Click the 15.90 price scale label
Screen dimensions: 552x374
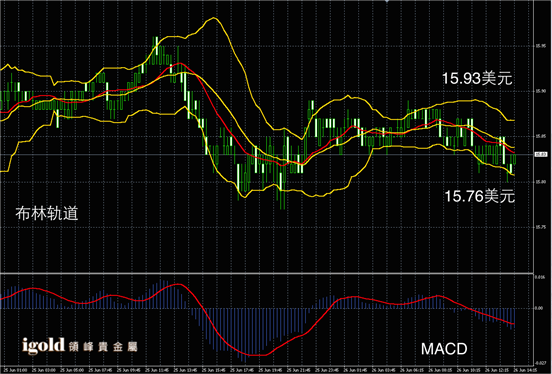tap(540, 91)
